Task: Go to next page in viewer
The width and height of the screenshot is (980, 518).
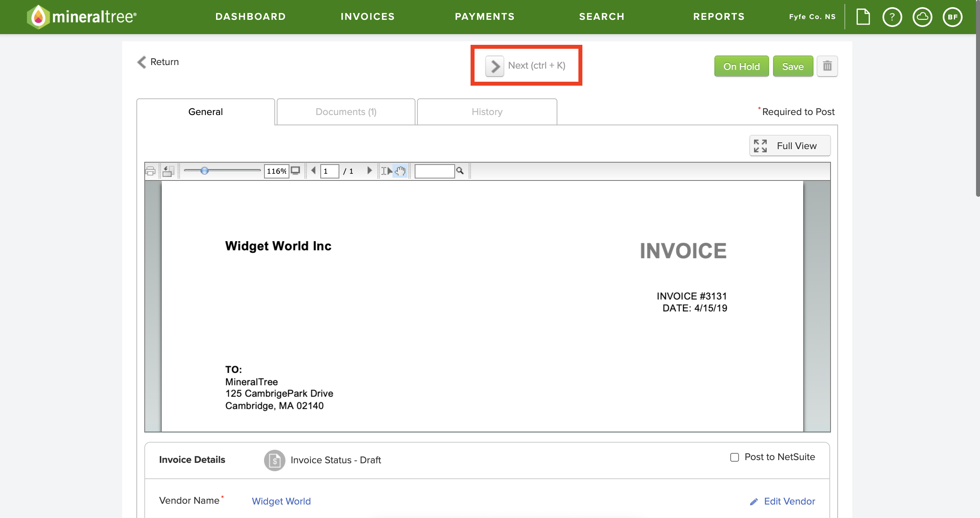Action: (x=369, y=171)
